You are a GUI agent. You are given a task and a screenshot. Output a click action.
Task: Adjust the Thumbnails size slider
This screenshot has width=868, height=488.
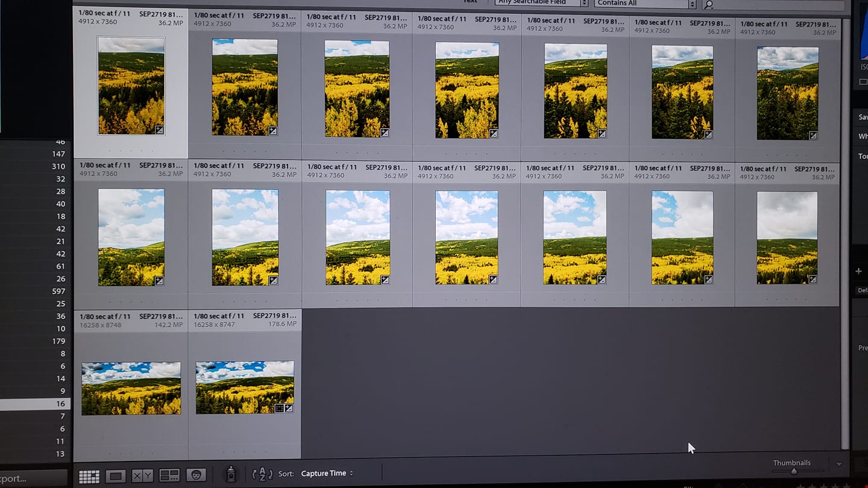click(793, 471)
